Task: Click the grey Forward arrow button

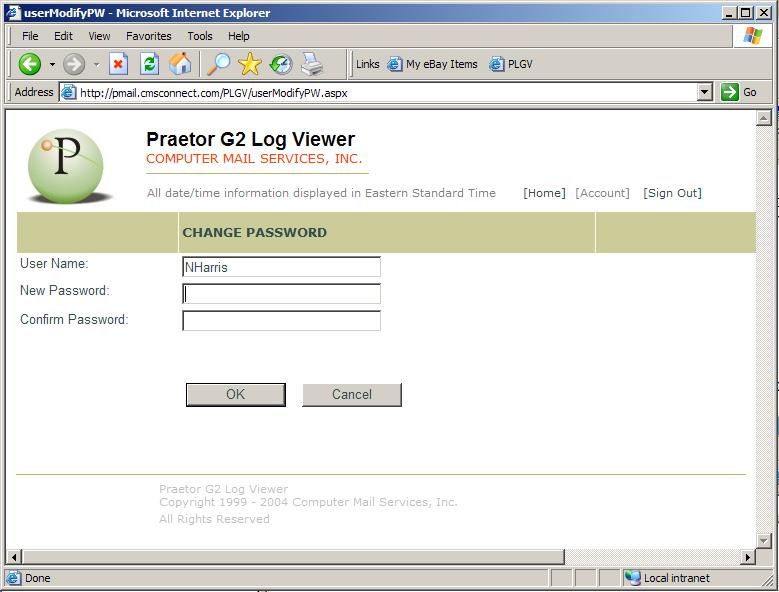Action: click(74, 65)
